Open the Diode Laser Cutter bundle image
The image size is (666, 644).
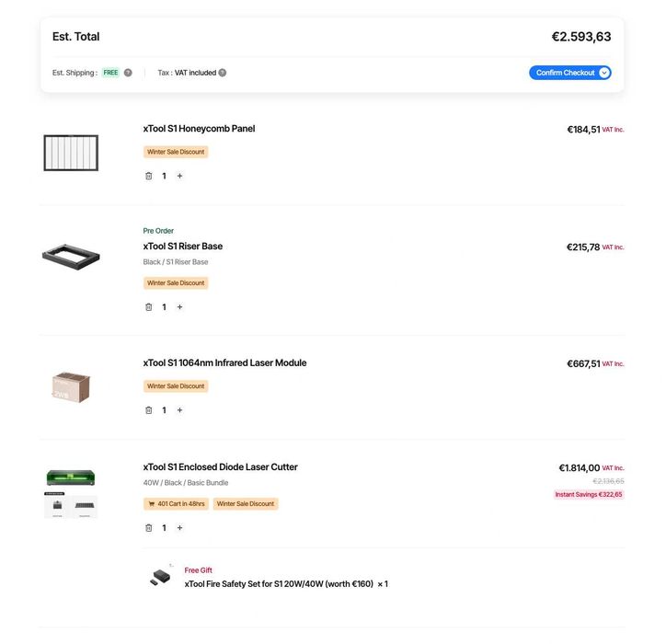[x=71, y=494]
